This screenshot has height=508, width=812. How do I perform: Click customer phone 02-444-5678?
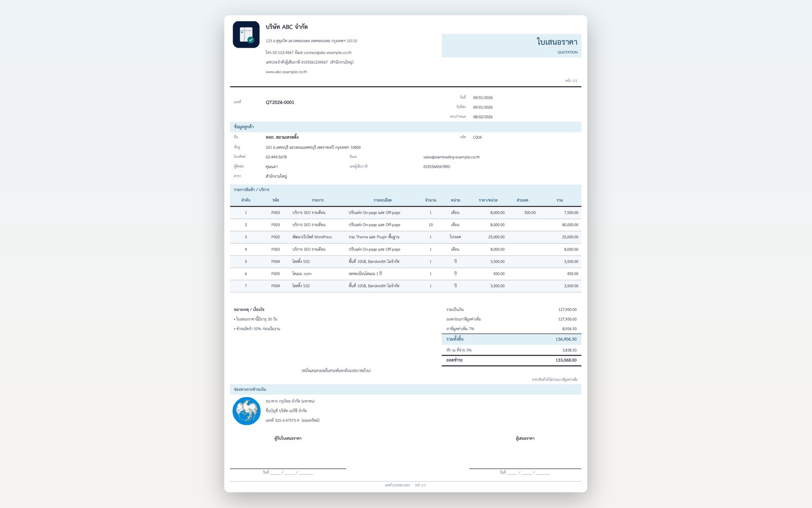(276, 157)
